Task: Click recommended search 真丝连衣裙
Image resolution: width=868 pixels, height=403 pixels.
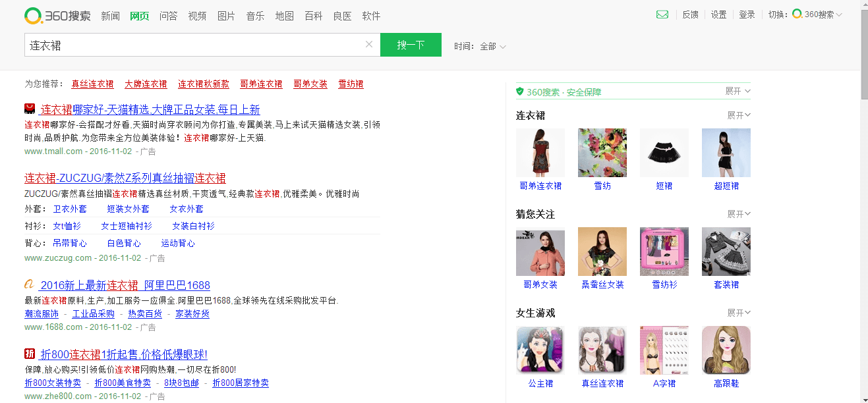Action: [92, 84]
